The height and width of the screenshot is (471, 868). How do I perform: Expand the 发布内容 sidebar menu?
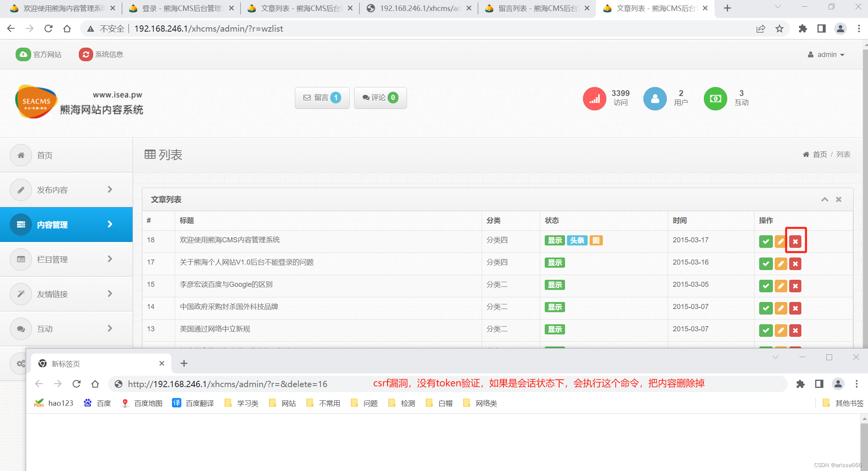(66, 190)
